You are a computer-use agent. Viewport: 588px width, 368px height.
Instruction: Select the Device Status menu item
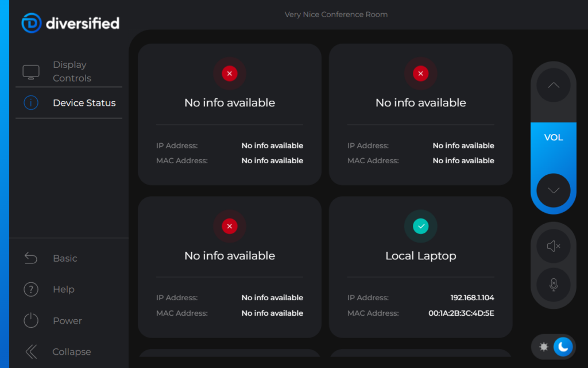coord(84,103)
